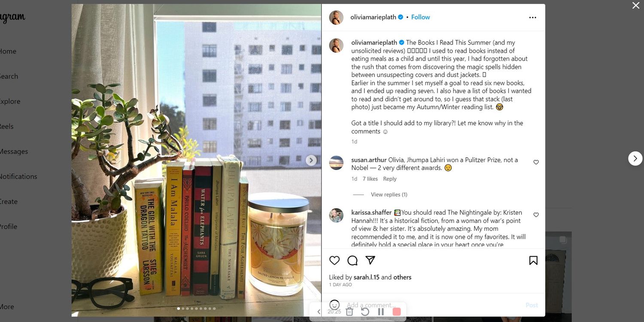Open Messages in sidebar
This screenshot has height=322, width=644.
[x=13, y=152]
